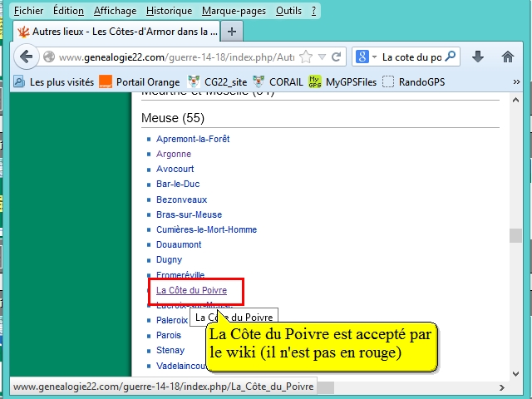The image size is (532, 399).
Task: Open the MyGPSFiles bookmark
Action: (x=342, y=82)
